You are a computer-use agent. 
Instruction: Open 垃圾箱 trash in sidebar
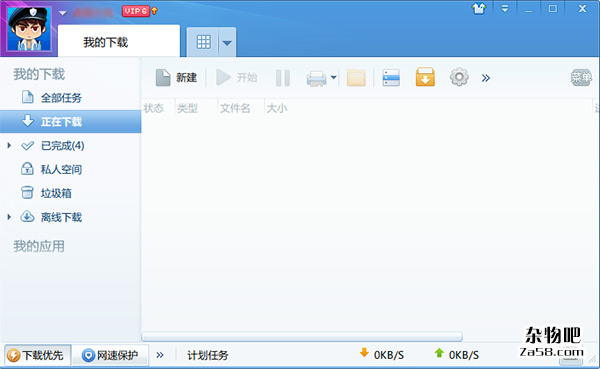coord(56,193)
